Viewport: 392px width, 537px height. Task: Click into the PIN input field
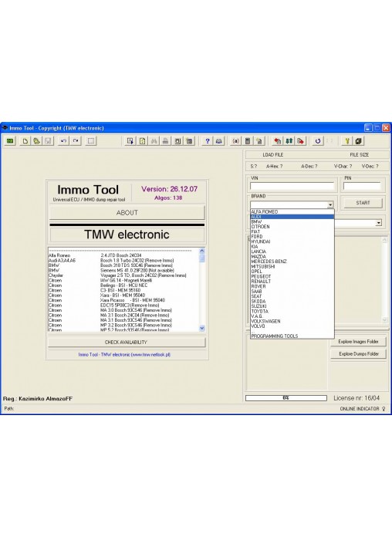coord(362,186)
